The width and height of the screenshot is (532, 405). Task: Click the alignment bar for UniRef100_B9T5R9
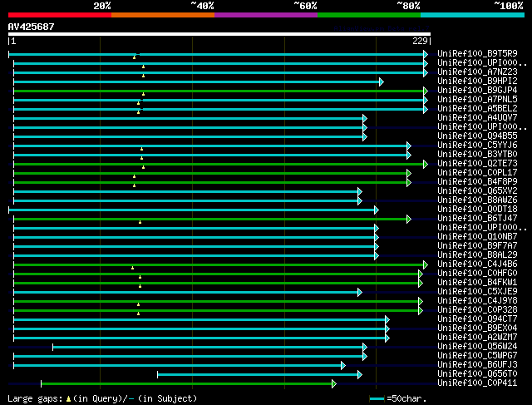[217, 54]
